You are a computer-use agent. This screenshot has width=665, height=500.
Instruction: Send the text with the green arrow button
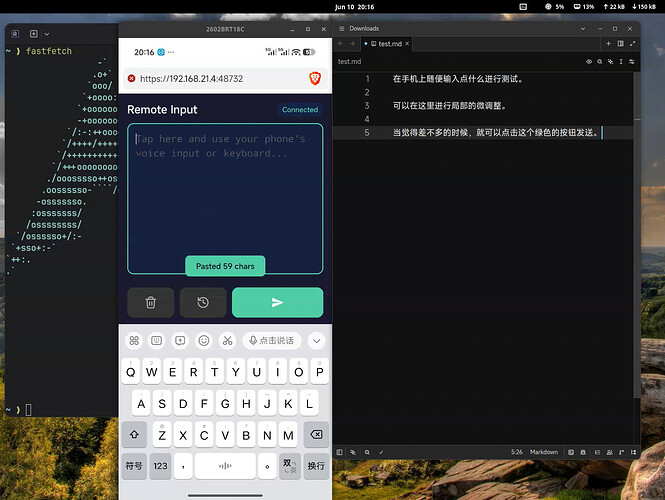277,302
